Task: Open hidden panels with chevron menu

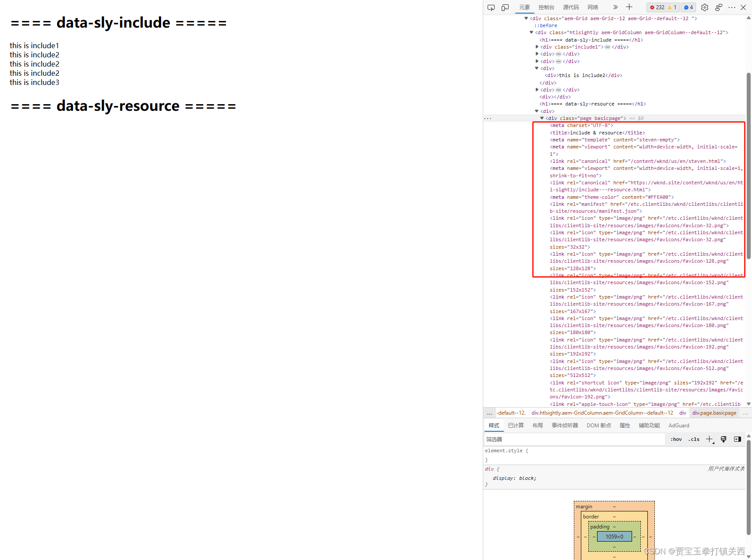Action: 615,7
